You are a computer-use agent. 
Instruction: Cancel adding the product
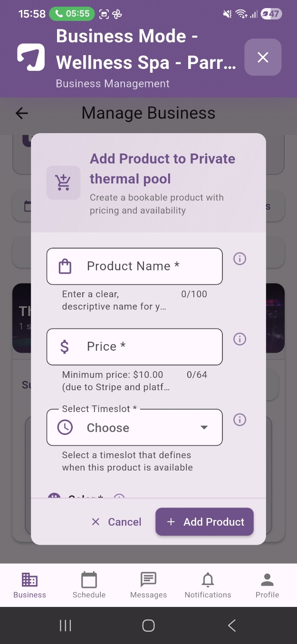pyautogui.click(x=116, y=522)
